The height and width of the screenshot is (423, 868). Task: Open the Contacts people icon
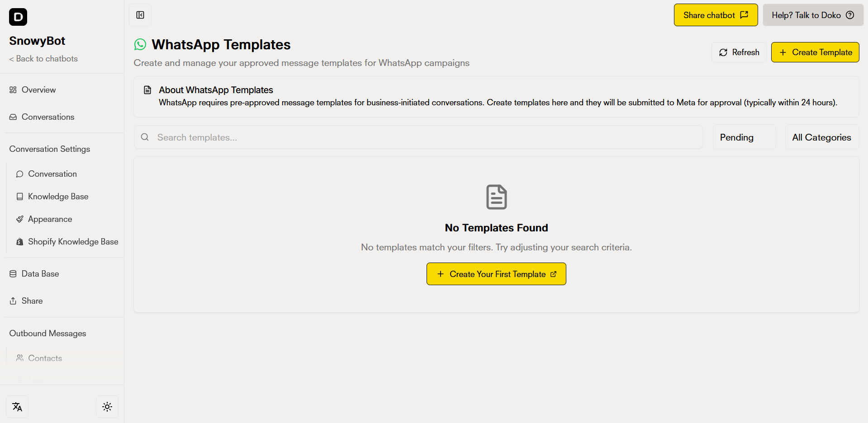(x=20, y=357)
